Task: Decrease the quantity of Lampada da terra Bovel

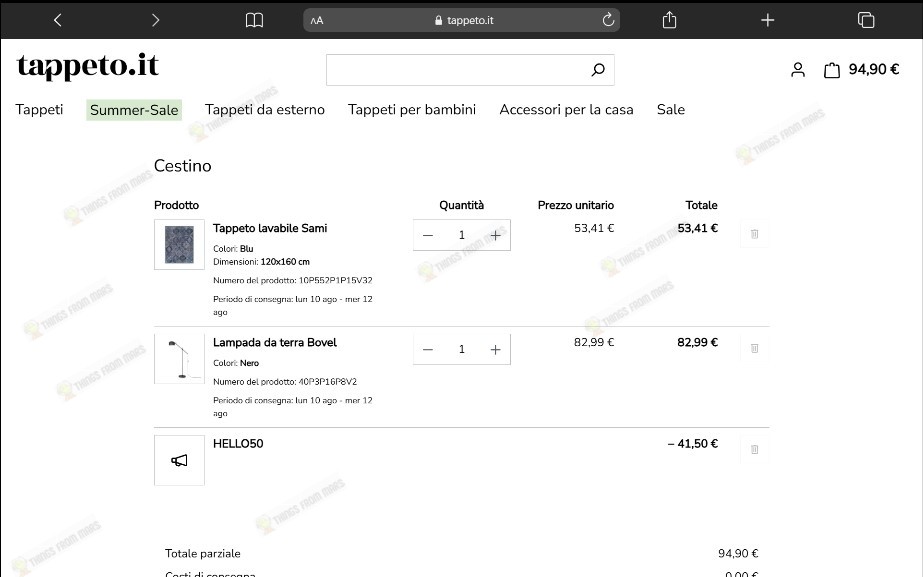Action: pyautogui.click(x=428, y=350)
